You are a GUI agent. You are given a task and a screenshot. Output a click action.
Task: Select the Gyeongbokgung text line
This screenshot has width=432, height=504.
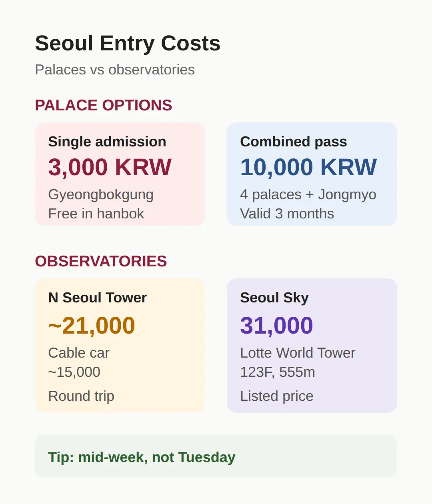(101, 195)
